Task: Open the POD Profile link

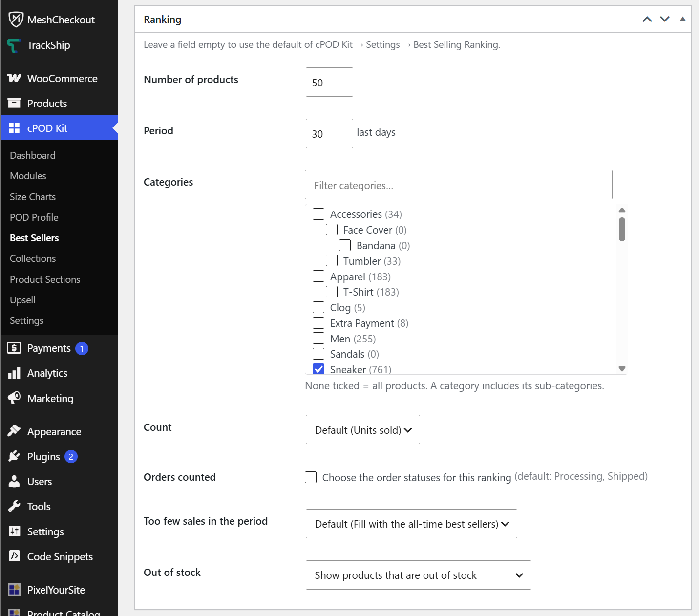Action: point(34,217)
